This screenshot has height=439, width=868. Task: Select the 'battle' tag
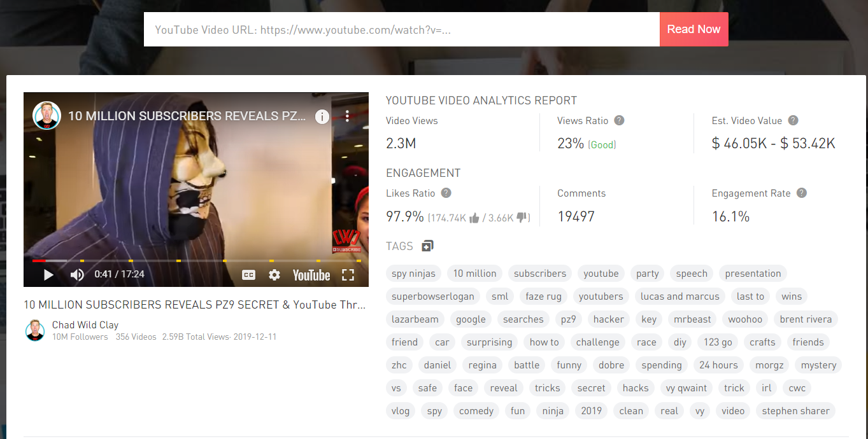click(x=527, y=365)
